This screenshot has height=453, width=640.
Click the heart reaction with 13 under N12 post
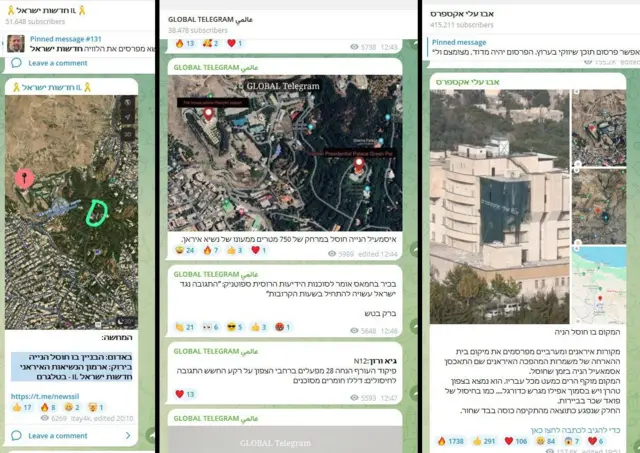coord(186,394)
